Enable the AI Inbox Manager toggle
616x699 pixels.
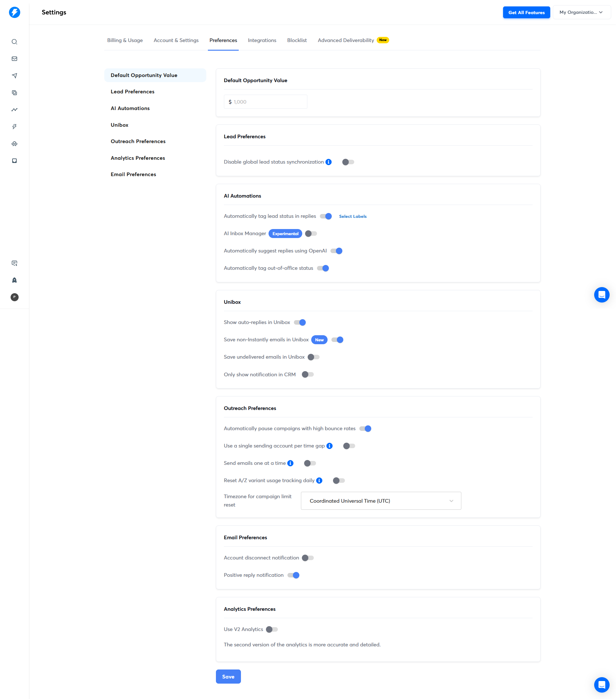coord(311,234)
